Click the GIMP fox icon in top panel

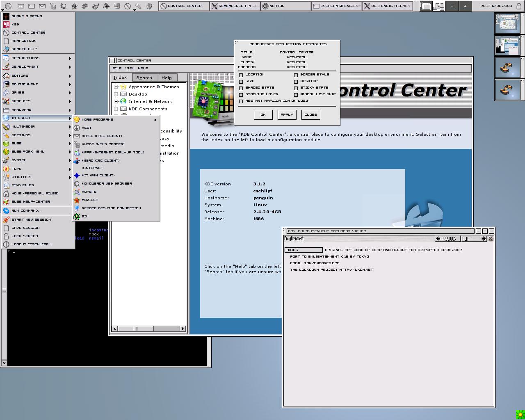coord(96,6)
